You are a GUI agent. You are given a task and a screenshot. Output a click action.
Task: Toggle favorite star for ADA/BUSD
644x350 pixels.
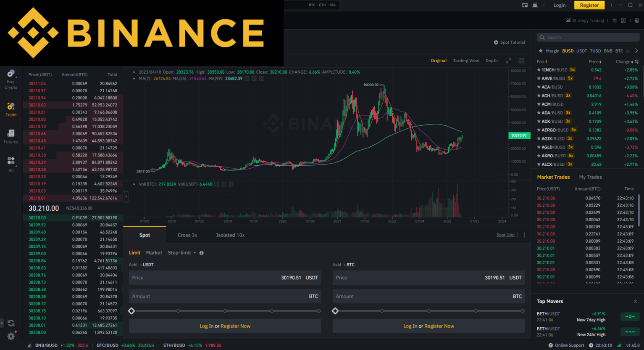coord(539,113)
